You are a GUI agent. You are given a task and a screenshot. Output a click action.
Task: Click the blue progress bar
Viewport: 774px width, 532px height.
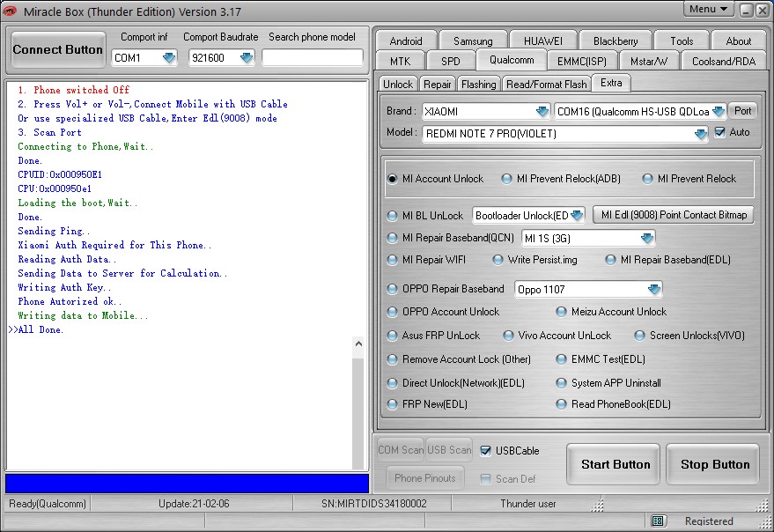coord(187,483)
